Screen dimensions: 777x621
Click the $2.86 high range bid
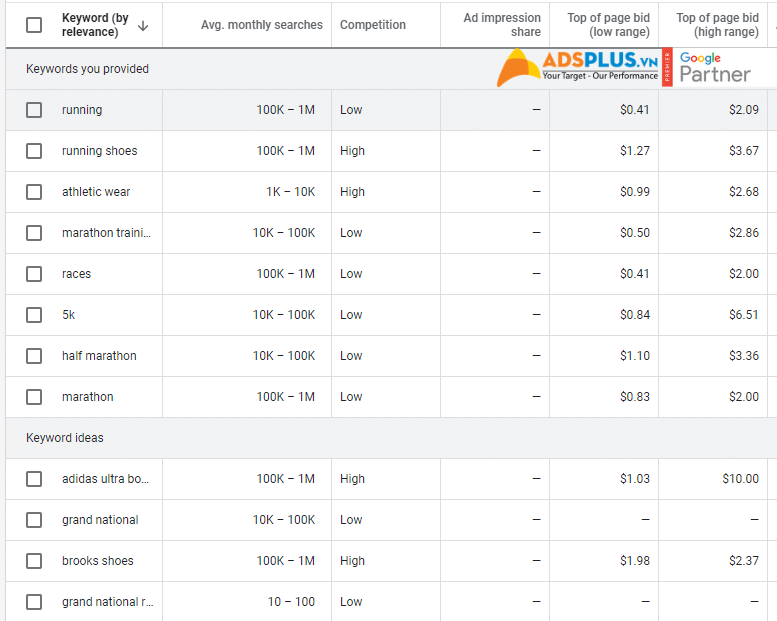pos(744,233)
